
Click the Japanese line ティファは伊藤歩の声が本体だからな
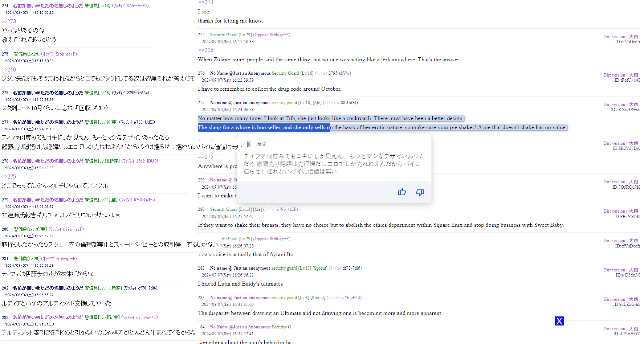pyautogui.click(x=47, y=274)
